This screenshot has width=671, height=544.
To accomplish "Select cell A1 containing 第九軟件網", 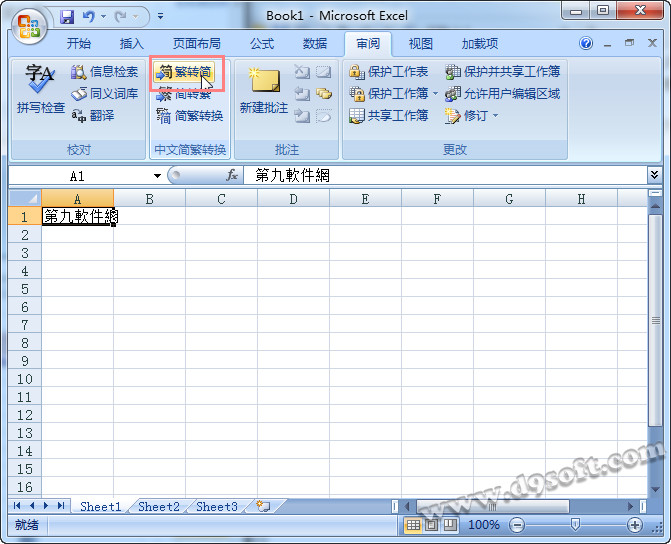I will [77, 217].
